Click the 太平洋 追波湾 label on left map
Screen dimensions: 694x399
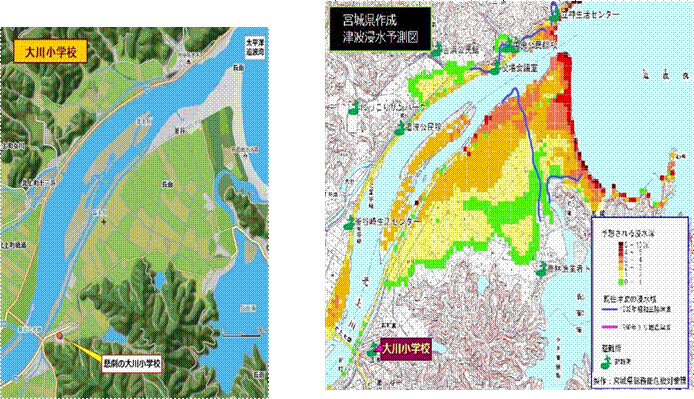click(x=255, y=47)
